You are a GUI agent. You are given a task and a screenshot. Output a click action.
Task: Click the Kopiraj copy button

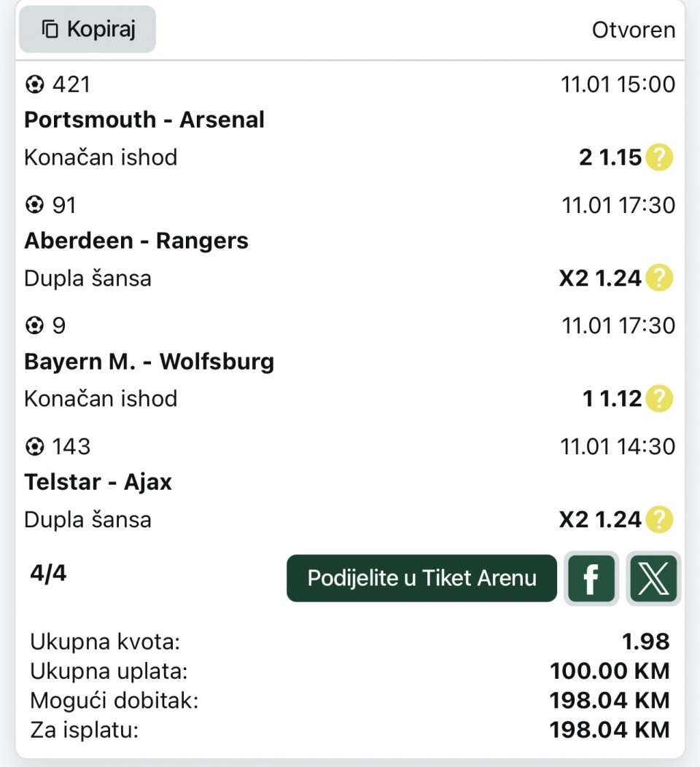tap(87, 29)
